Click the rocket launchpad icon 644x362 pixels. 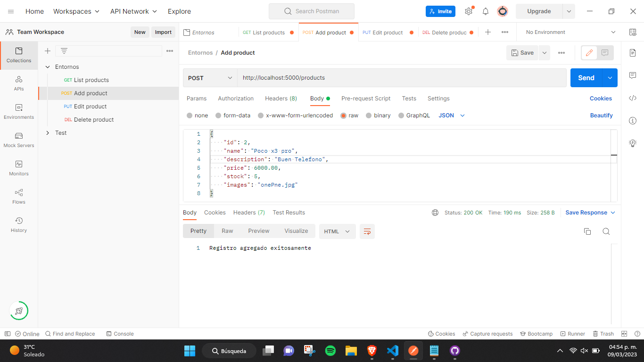point(19,311)
